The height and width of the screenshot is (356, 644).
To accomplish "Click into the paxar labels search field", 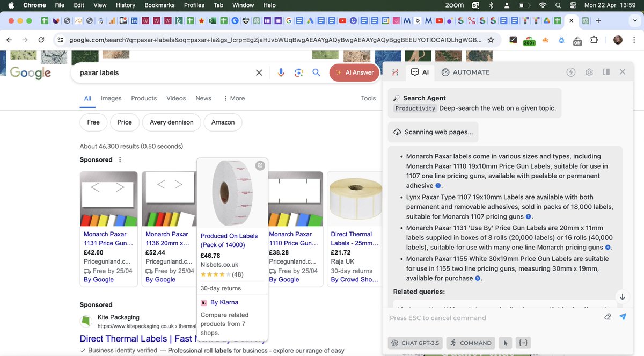I will (x=164, y=72).
